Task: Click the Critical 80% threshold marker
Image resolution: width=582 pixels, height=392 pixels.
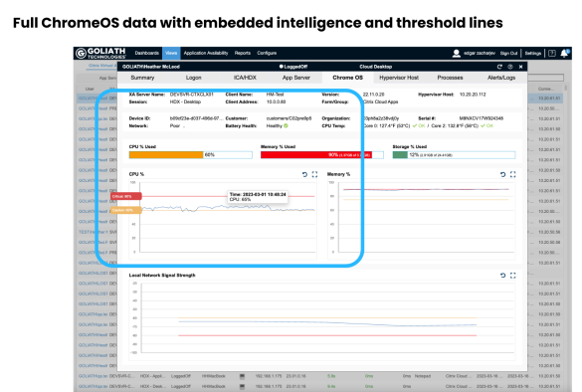Action: [126, 196]
